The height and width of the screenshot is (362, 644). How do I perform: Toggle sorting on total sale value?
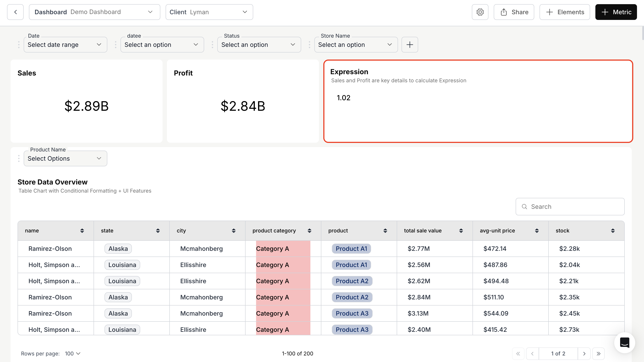(461, 231)
